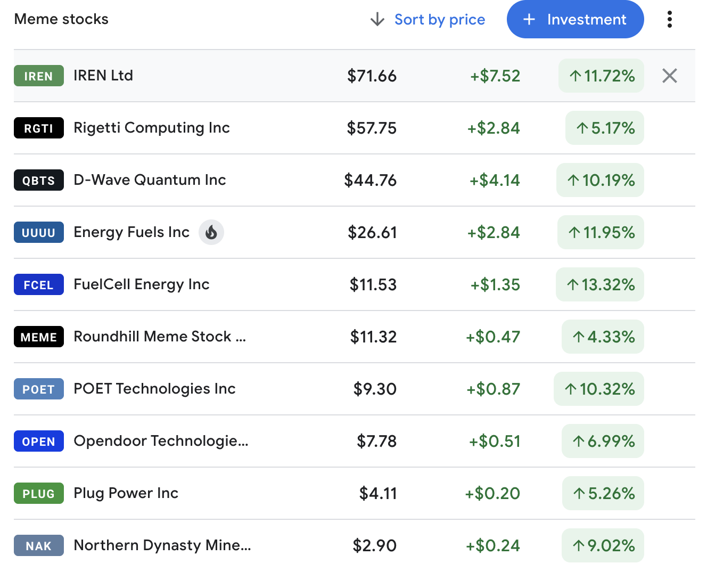Screen dimensions: 707x588
Task: Click the fire icon beside Energy Fuels Inc
Action: 211,232
